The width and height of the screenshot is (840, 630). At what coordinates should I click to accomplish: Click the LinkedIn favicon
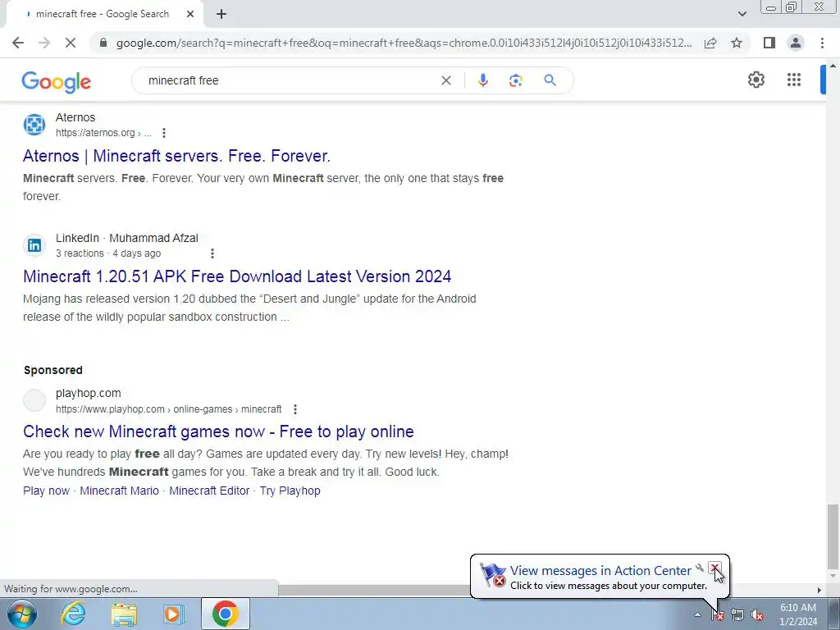pos(34,245)
